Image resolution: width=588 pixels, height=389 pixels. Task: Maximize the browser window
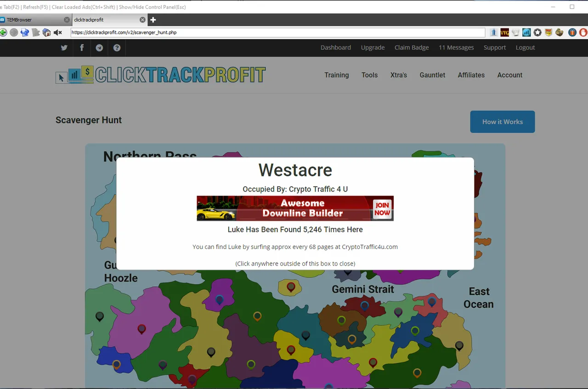tap(572, 7)
